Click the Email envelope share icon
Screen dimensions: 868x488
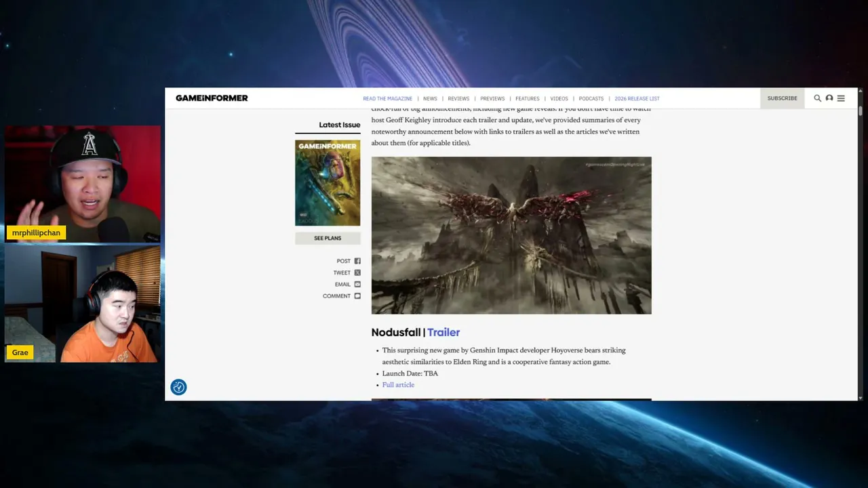pos(357,284)
